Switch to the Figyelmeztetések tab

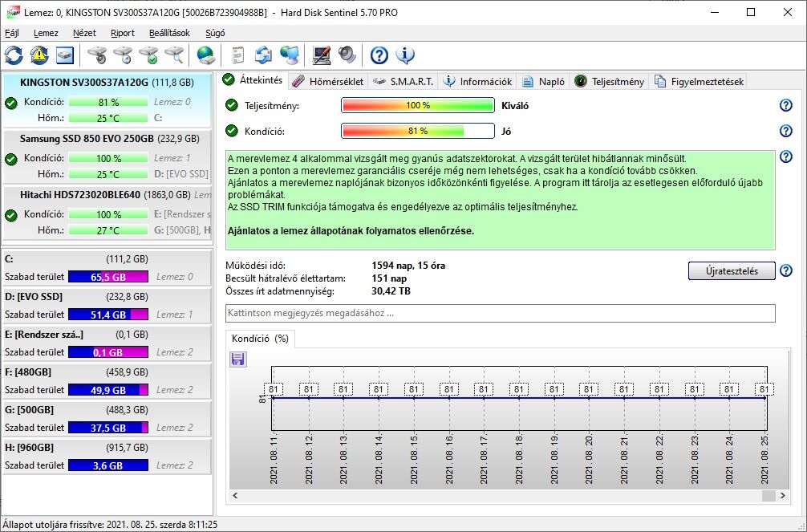click(x=699, y=81)
